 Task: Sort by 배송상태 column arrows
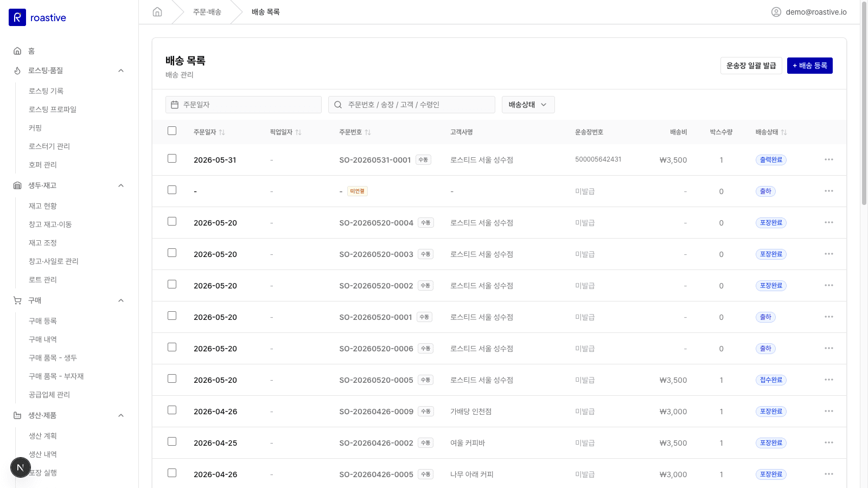(x=784, y=132)
